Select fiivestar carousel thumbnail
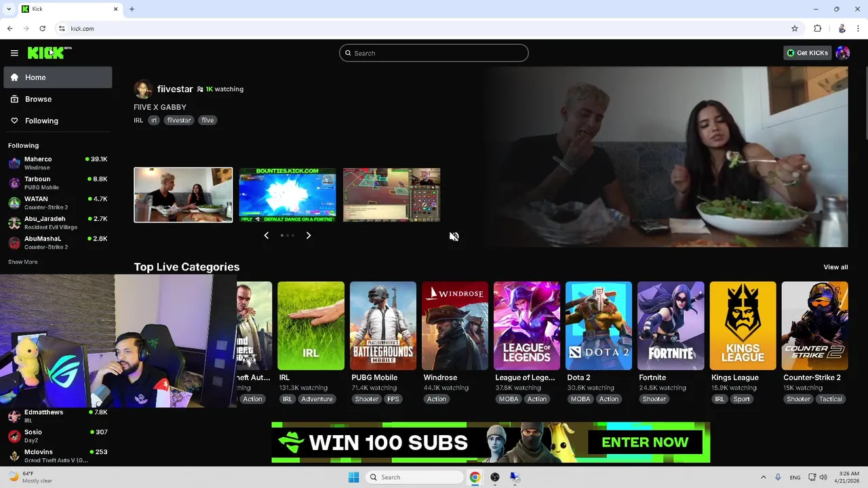This screenshot has height=488, width=868. [x=183, y=195]
